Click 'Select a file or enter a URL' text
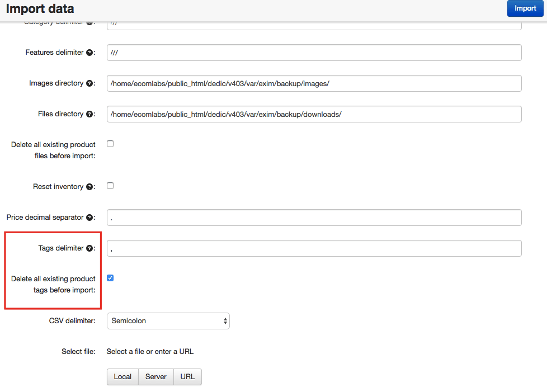547x392 pixels. 150,352
